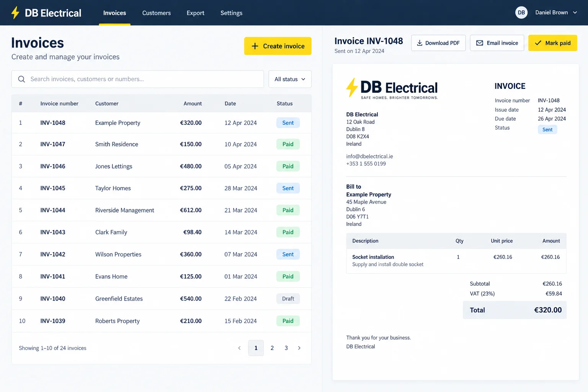Click the Draft status badge
588x392 pixels.
pos(288,299)
